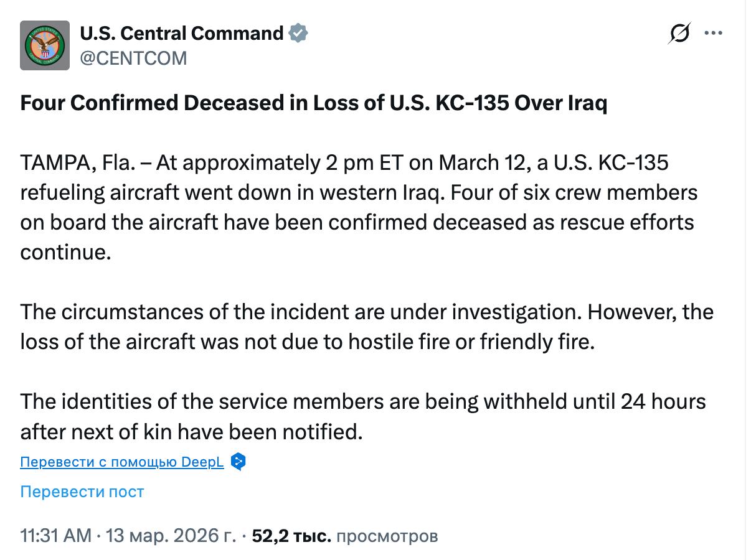Click the 11:31 AM timestamp
751x560 pixels.
click(x=55, y=536)
